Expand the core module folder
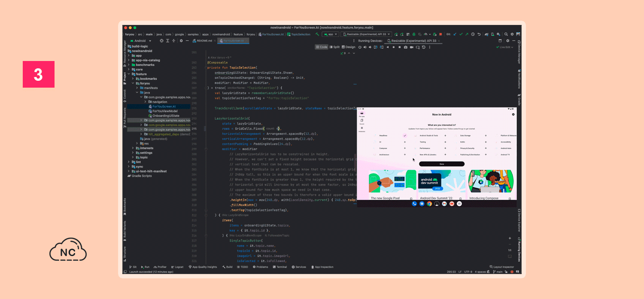Image resolution: width=644 pixels, height=299 pixels. click(128, 69)
